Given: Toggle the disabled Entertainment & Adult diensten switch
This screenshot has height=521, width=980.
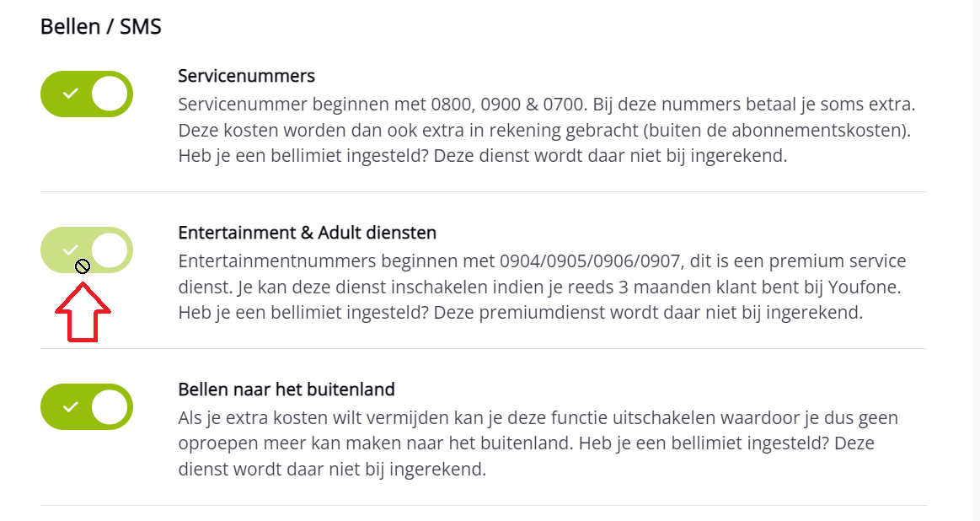Looking at the screenshot, I should 87,250.
